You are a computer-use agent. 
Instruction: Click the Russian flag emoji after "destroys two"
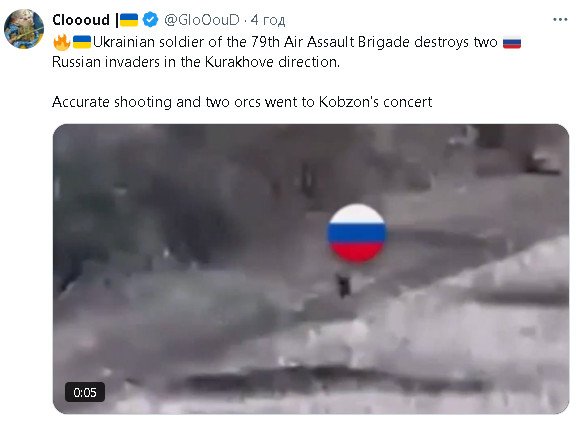(512, 43)
